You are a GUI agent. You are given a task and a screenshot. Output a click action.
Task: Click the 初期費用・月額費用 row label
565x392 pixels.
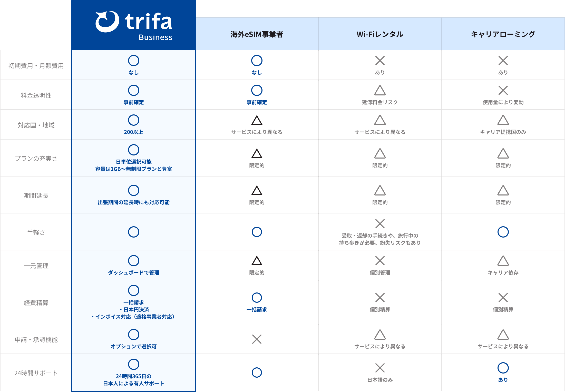coord(36,66)
